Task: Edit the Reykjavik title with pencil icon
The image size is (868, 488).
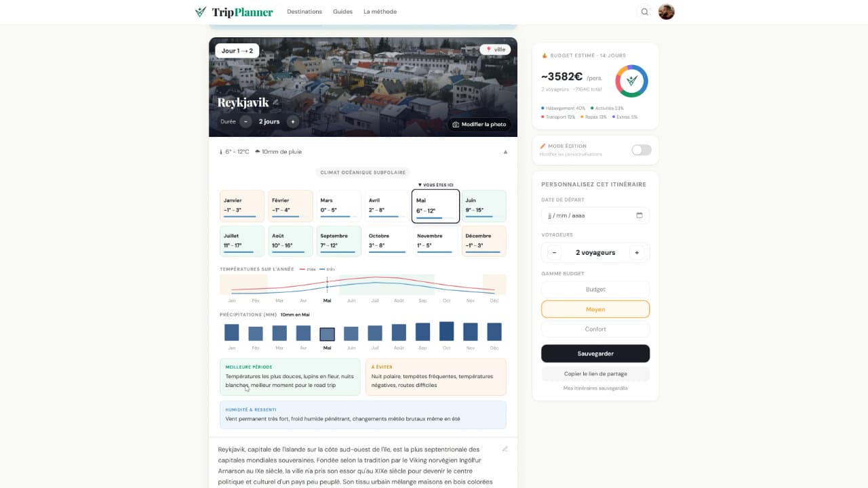Action: (x=276, y=102)
